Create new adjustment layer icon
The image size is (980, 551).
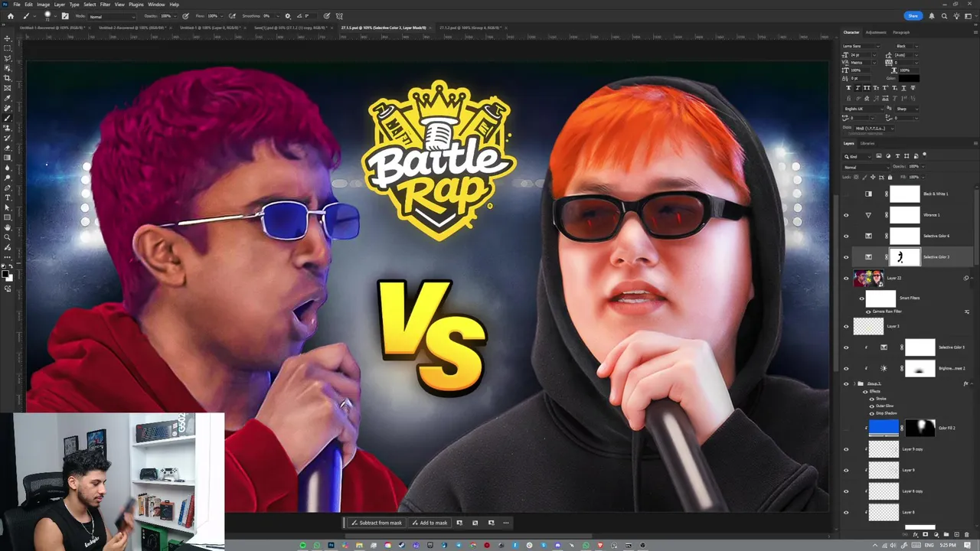click(x=936, y=534)
